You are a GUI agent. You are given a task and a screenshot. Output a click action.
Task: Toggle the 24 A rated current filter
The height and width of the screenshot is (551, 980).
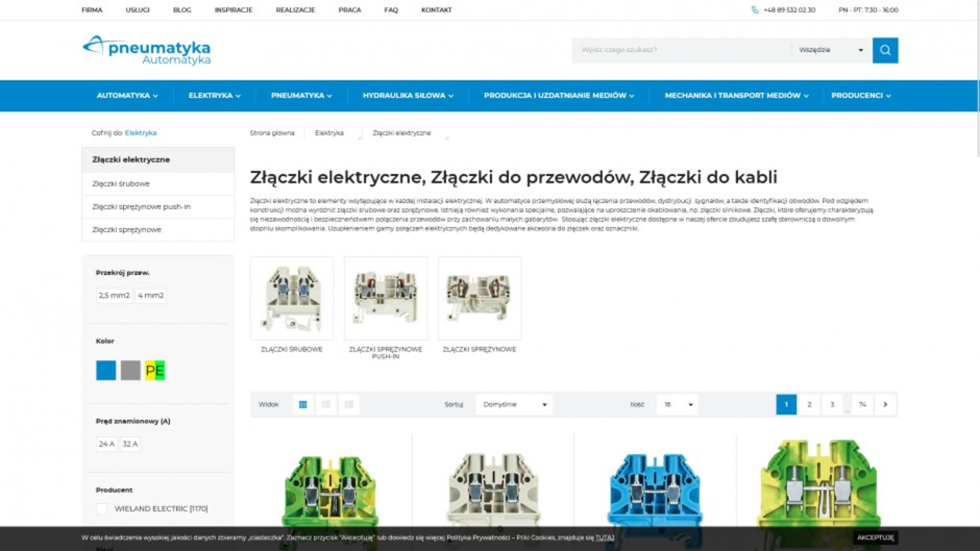tap(106, 444)
